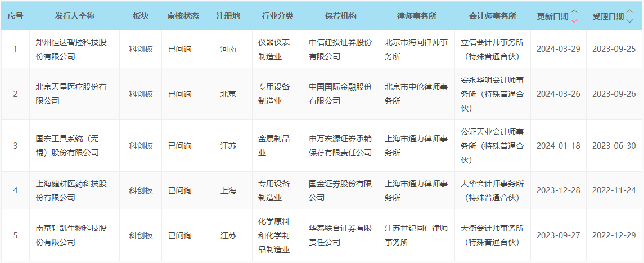Click update date 2024-03-26

558,94
